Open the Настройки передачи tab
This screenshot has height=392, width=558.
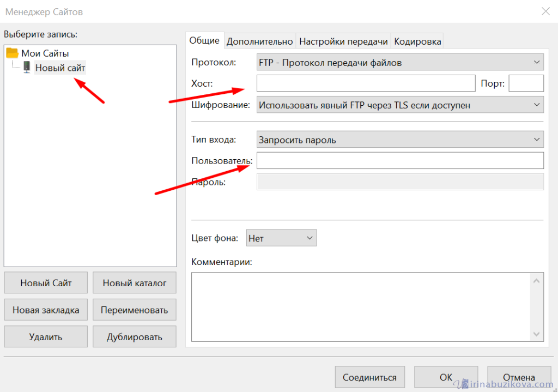click(343, 41)
